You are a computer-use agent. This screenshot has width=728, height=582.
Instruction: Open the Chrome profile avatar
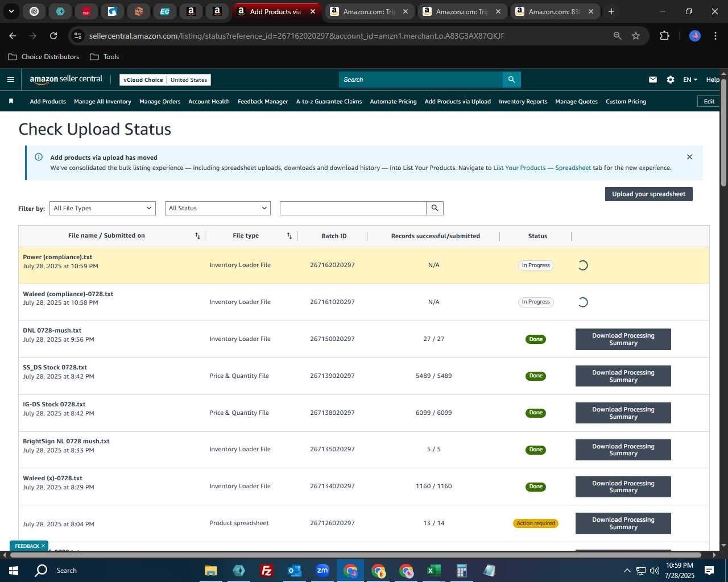695,36
